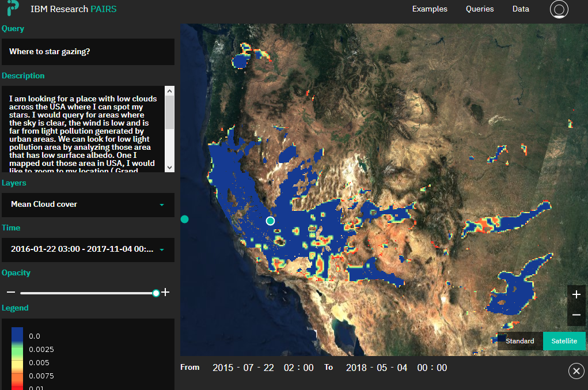This screenshot has height=390, width=588.
Task: Click the teal circle marker on map
Action: point(270,221)
